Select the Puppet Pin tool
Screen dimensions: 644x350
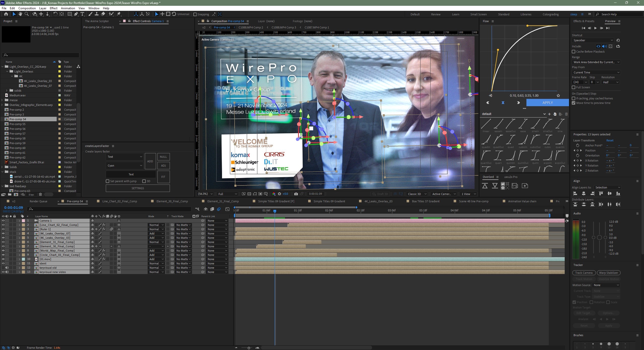pyautogui.click(x=119, y=14)
